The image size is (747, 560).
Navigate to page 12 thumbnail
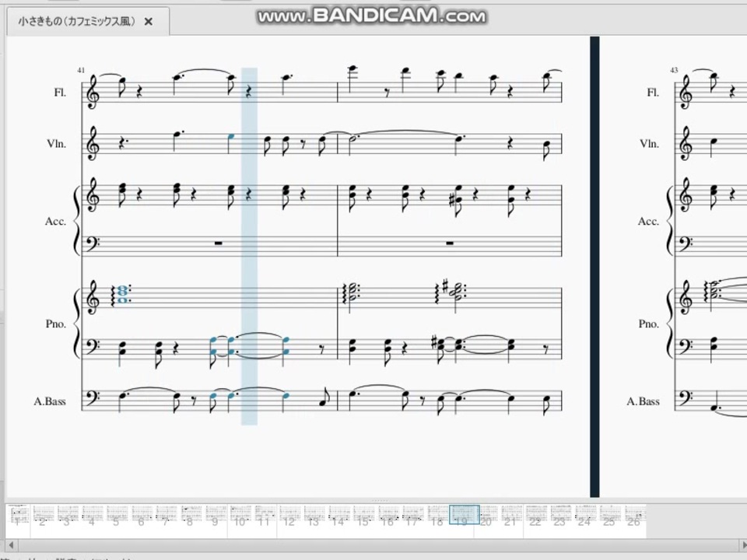pos(289,515)
